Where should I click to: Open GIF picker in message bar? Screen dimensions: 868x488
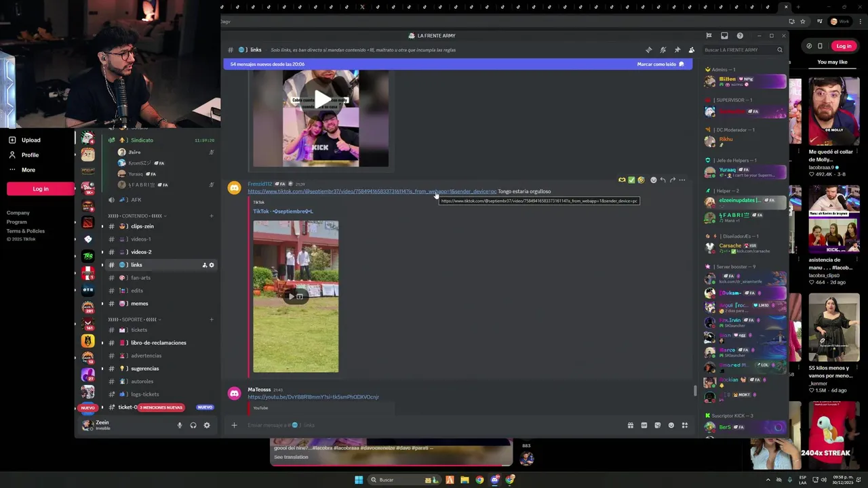coord(644,425)
